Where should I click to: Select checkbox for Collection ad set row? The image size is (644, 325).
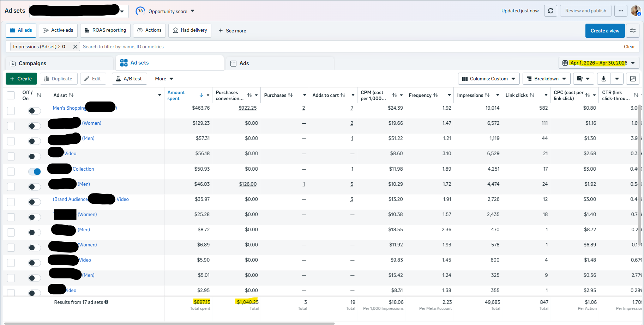tap(11, 172)
